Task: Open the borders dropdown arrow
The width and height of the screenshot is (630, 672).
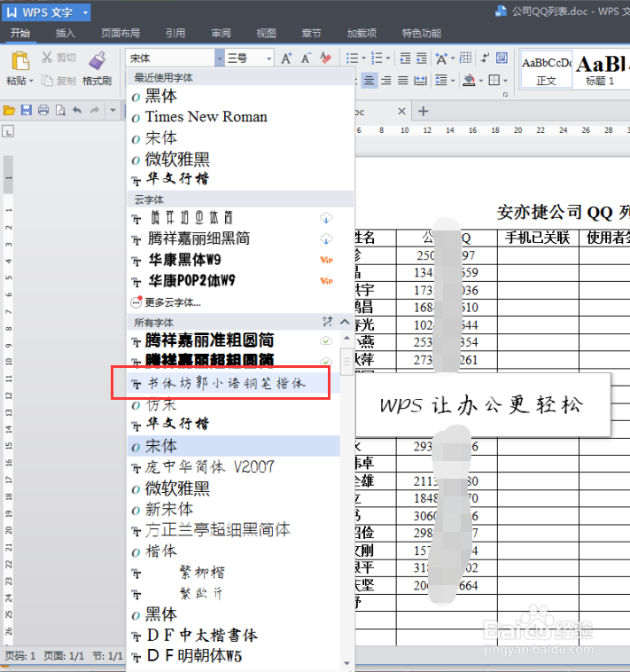Action: click(x=505, y=80)
